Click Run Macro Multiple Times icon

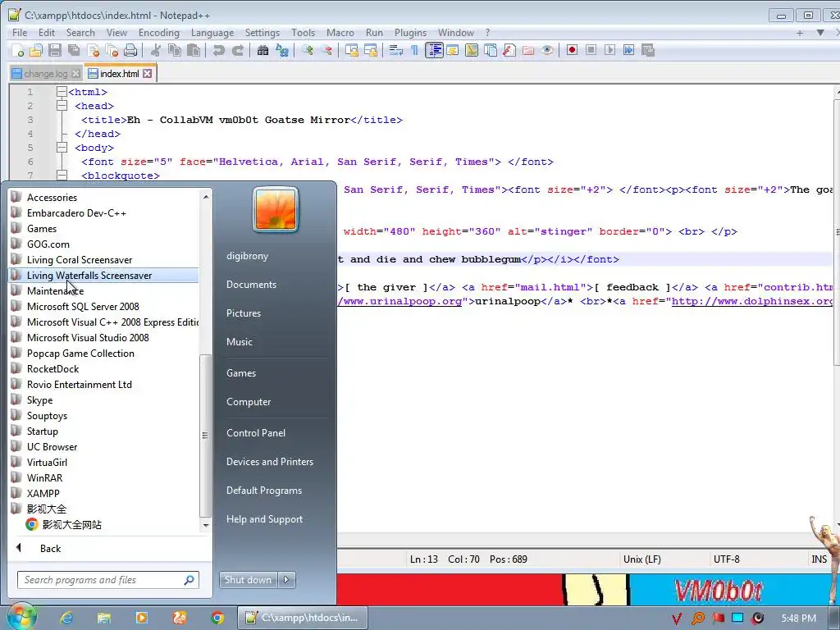point(628,50)
